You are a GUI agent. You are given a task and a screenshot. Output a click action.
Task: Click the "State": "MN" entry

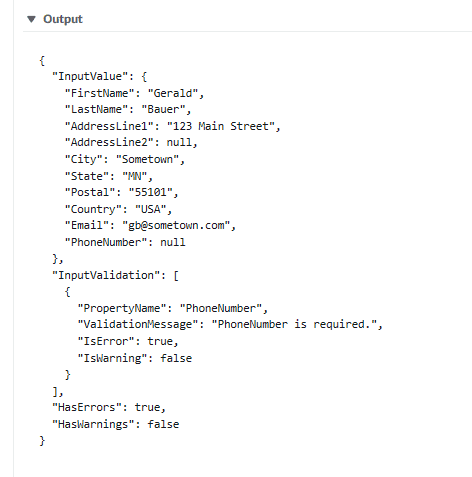(x=109, y=176)
